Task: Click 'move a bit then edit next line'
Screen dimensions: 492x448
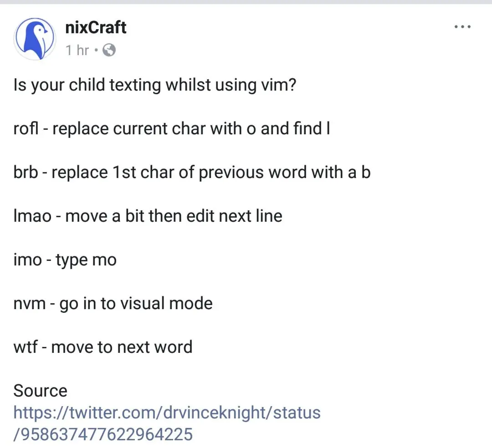Action: (x=174, y=216)
